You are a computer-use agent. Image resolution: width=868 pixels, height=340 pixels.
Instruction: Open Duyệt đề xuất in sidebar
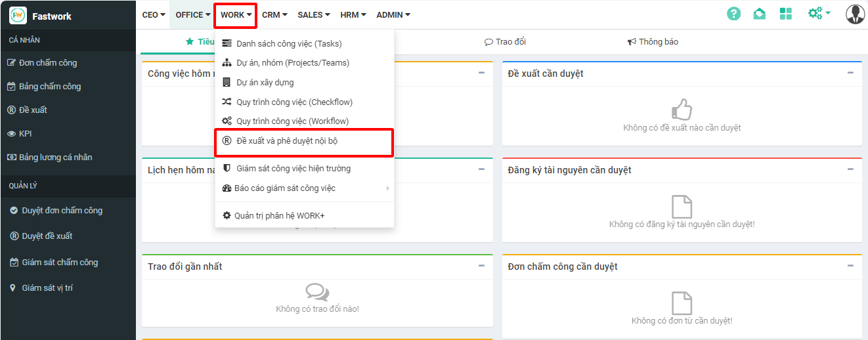point(47,236)
